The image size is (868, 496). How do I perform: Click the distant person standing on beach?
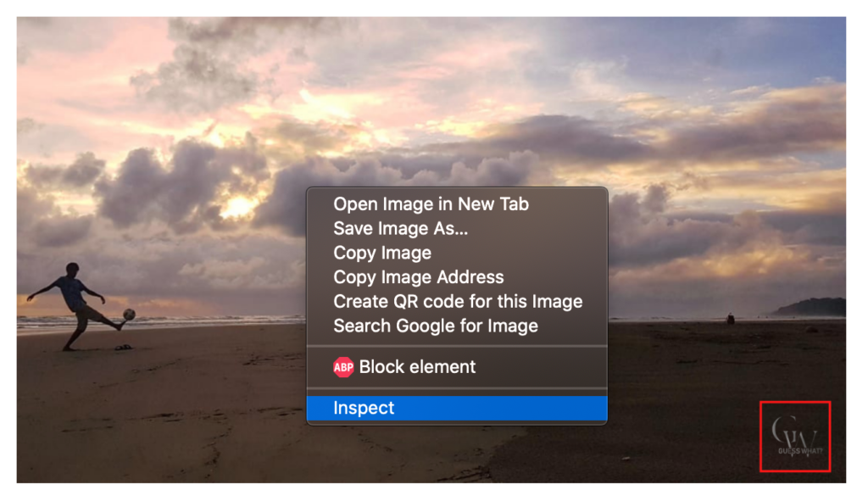730,319
